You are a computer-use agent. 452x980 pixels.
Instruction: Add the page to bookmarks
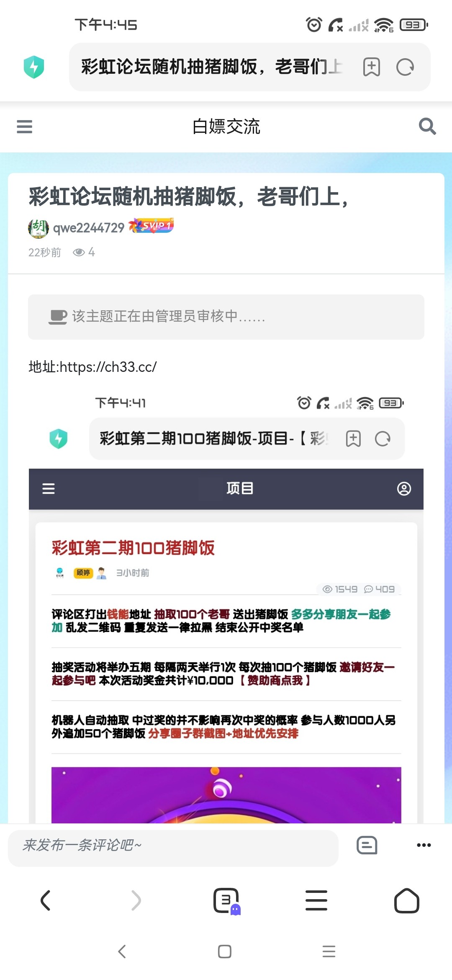coord(371,67)
